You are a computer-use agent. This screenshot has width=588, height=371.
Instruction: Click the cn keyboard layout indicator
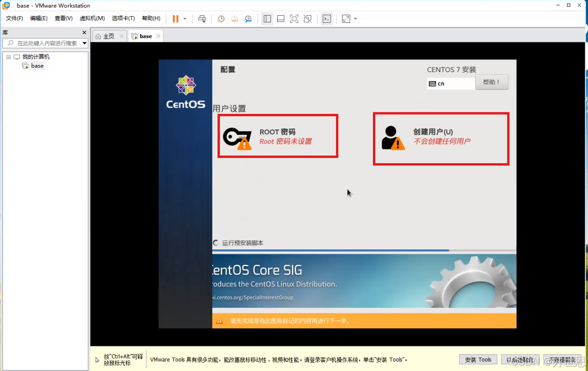point(451,83)
